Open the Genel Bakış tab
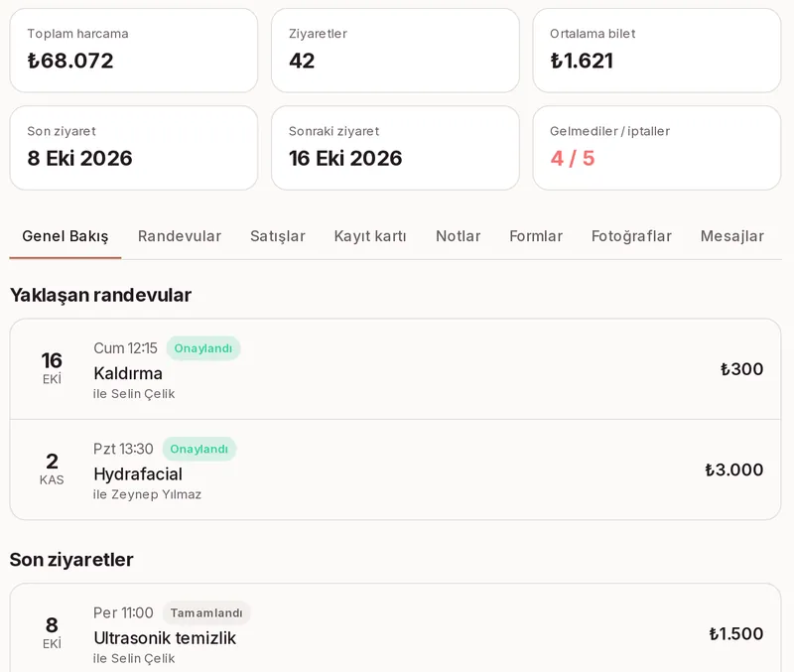 pyautogui.click(x=66, y=236)
